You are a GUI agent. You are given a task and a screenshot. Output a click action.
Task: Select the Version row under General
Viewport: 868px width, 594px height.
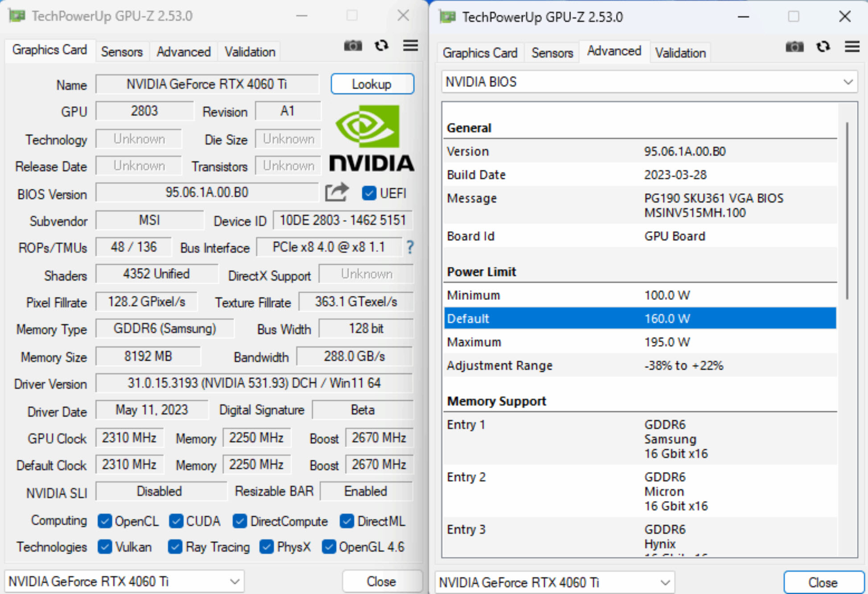point(640,151)
